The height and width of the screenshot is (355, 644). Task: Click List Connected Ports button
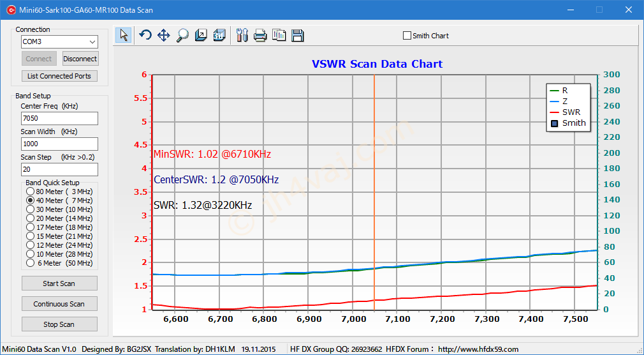tap(59, 76)
